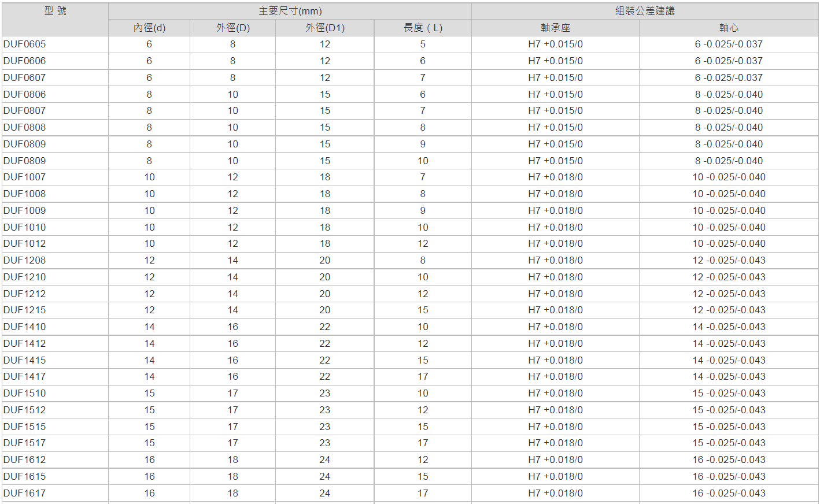Click model number DUF1012
This screenshot has height=504, width=820.
tap(25, 244)
